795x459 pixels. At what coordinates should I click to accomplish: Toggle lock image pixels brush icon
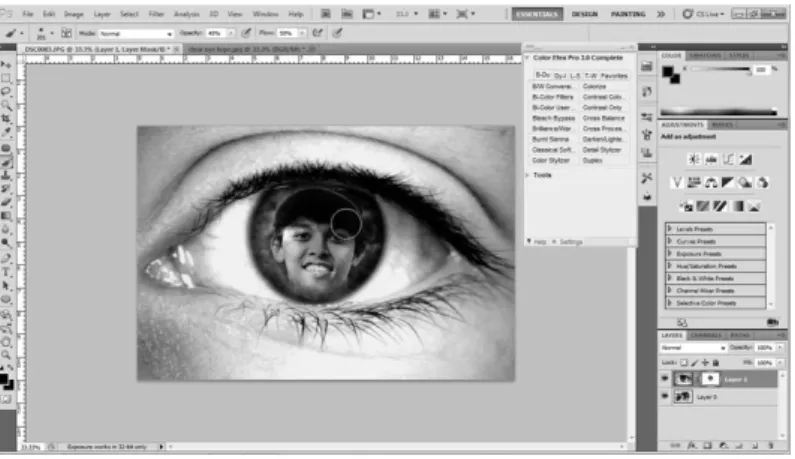click(695, 363)
